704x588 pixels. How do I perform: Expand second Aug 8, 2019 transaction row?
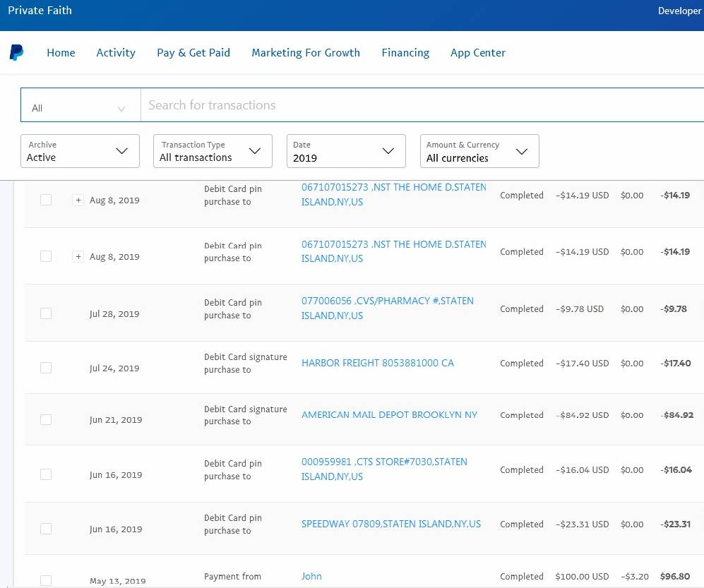78,256
